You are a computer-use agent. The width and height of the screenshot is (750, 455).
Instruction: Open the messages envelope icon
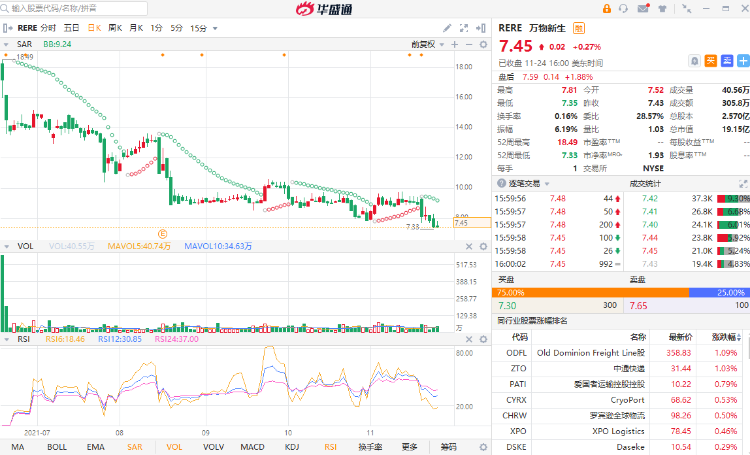643,8
